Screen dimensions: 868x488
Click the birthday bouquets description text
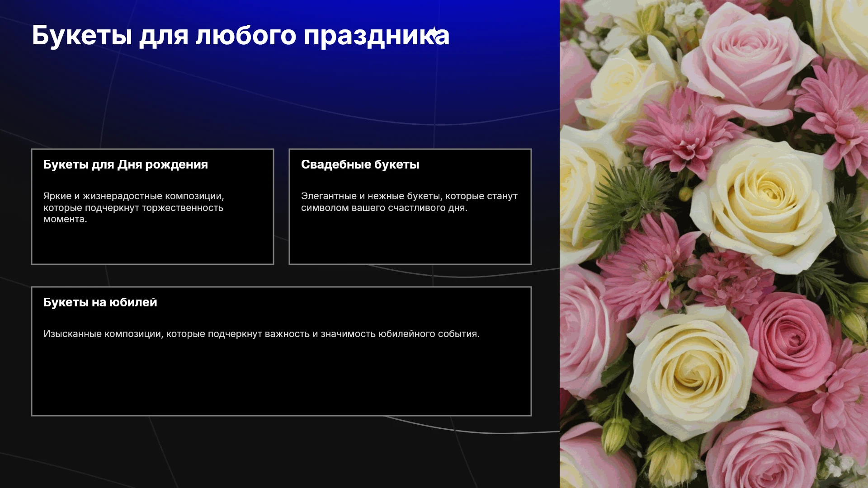[x=134, y=207]
